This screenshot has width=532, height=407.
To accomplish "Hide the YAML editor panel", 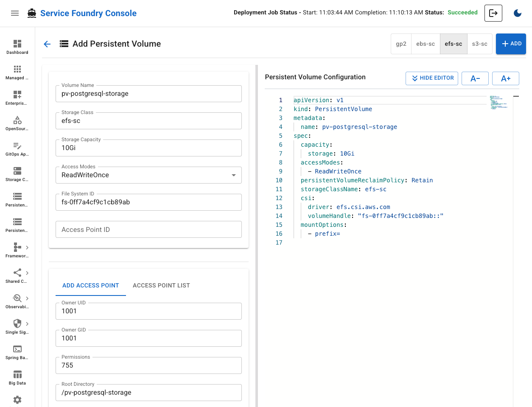I will point(431,78).
